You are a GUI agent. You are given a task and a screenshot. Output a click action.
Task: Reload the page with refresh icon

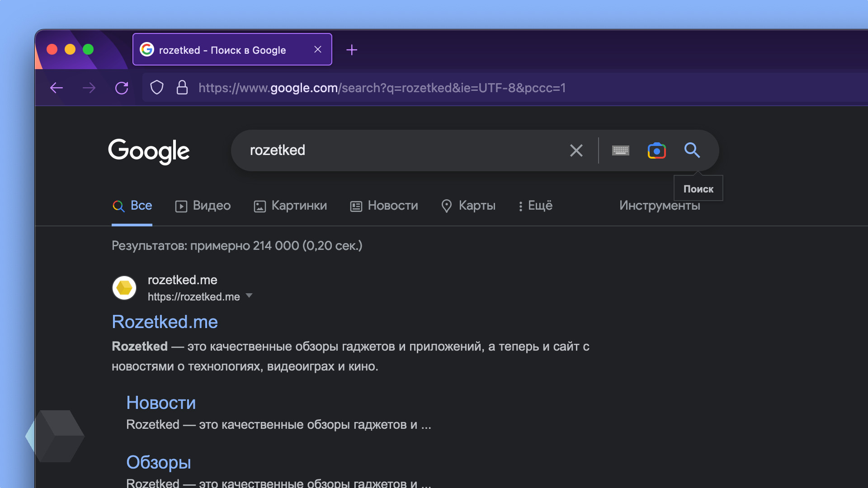(x=122, y=88)
